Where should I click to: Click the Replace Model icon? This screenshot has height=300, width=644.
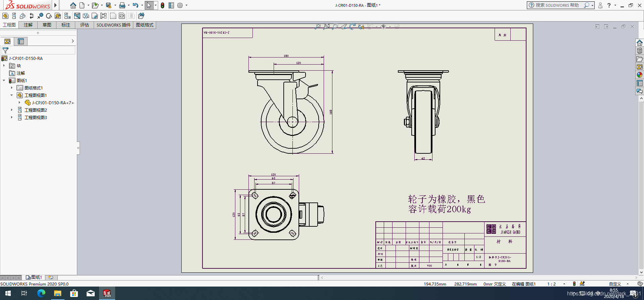[x=141, y=16]
